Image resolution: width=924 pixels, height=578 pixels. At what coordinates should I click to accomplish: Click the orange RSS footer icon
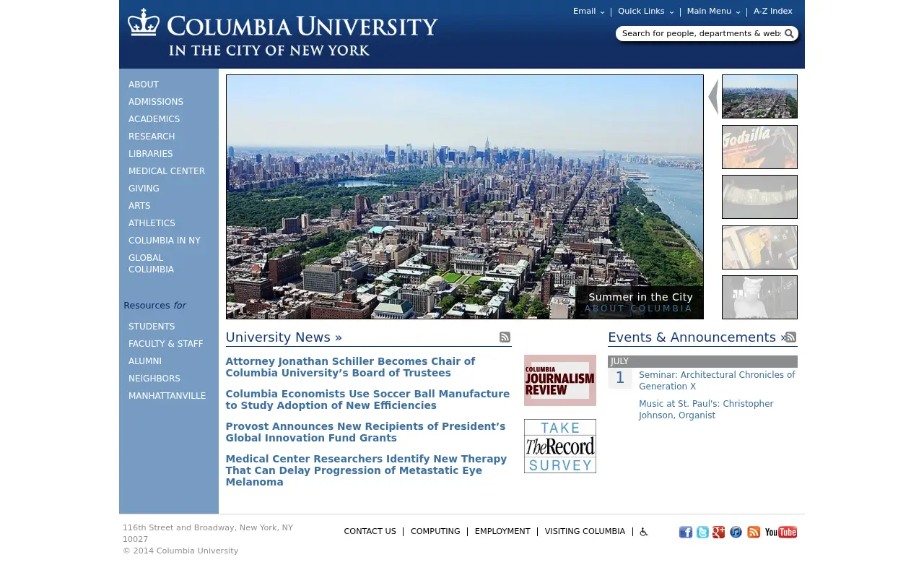pos(754,532)
